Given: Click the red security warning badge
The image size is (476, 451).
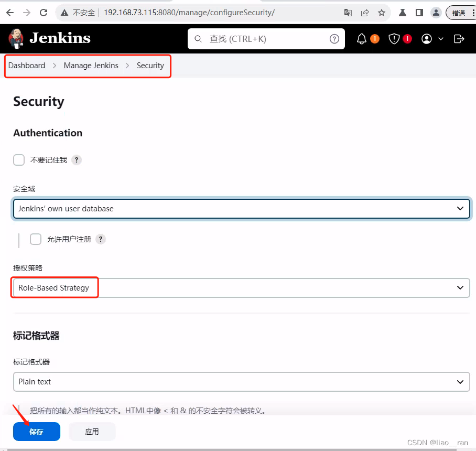Looking at the screenshot, I should (x=407, y=39).
